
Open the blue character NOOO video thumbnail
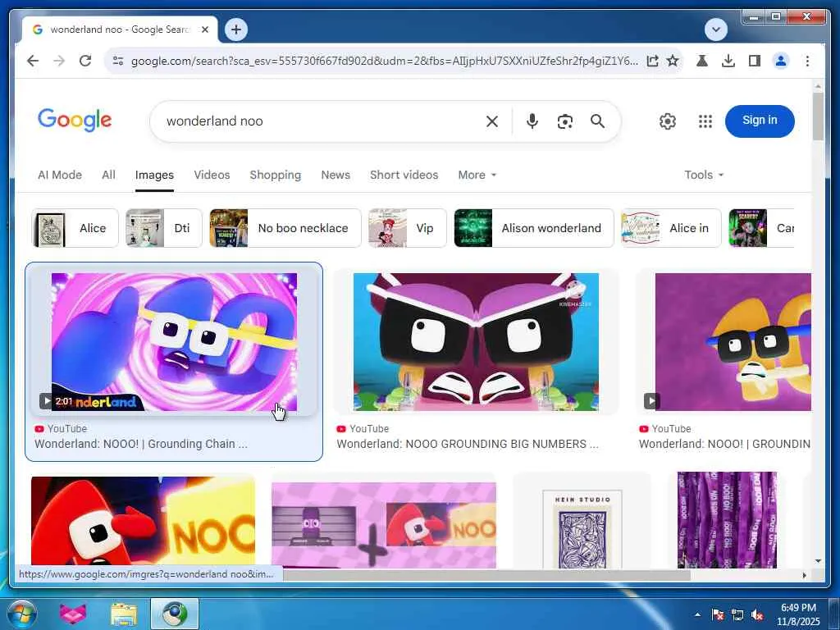[174, 342]
